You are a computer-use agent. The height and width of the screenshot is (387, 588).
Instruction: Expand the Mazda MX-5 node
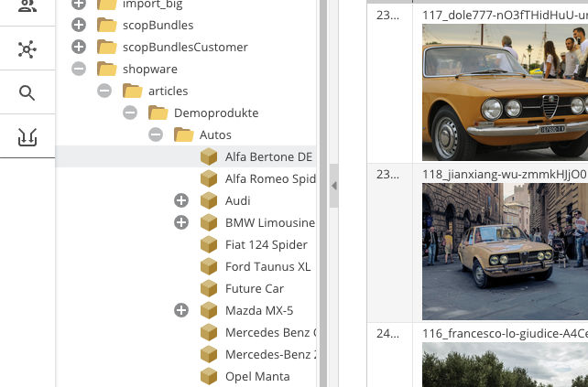click(181, 310)
